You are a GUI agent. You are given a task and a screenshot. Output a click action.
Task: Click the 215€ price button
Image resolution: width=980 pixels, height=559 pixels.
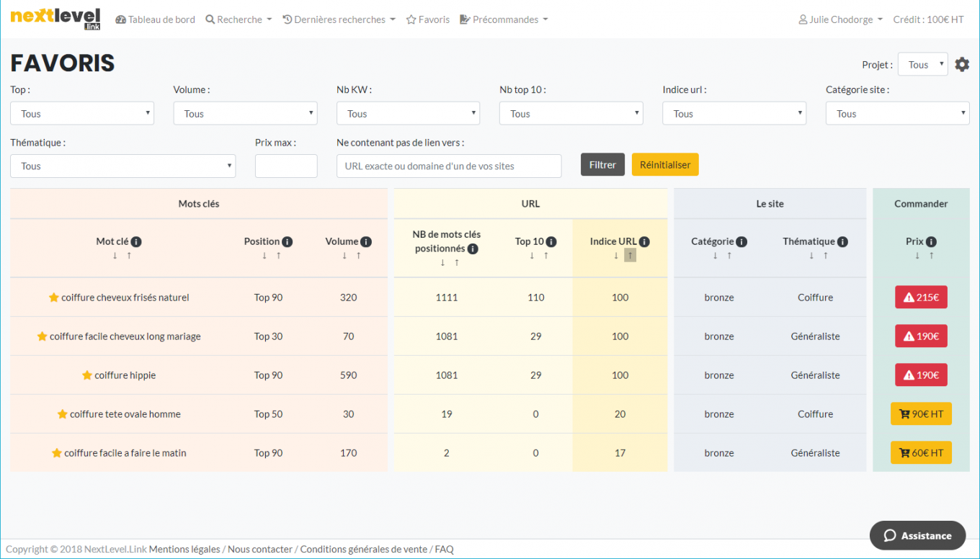tap(921, 297)
